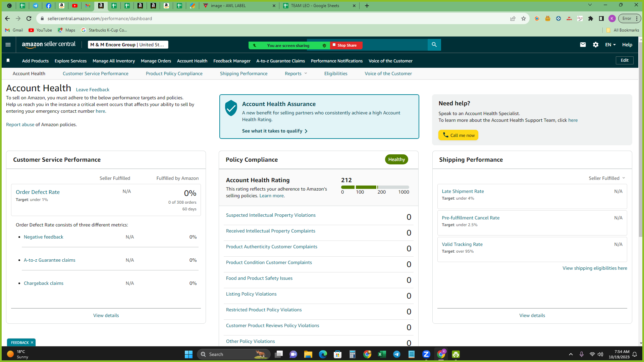Click the magnifier search button
The height and width of the screenshot is (362, 644).
click(x=434, y=45)
